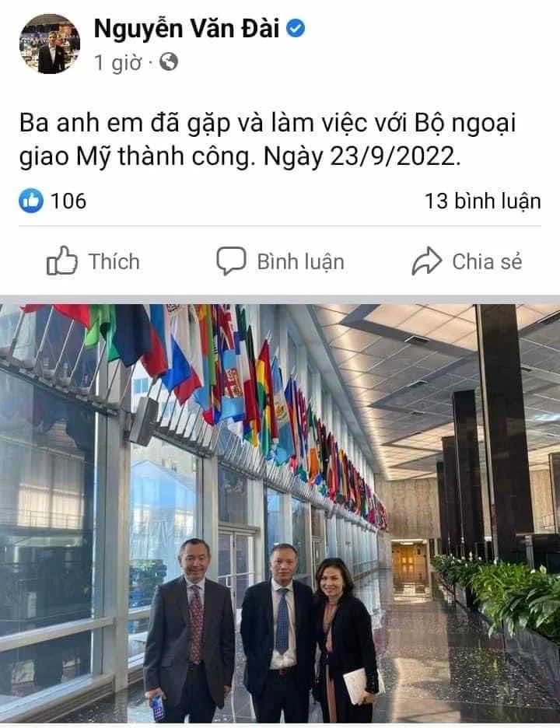Click the centre man wearing a blue tie
The image size is (560, 728).
(x=278, y=632)
